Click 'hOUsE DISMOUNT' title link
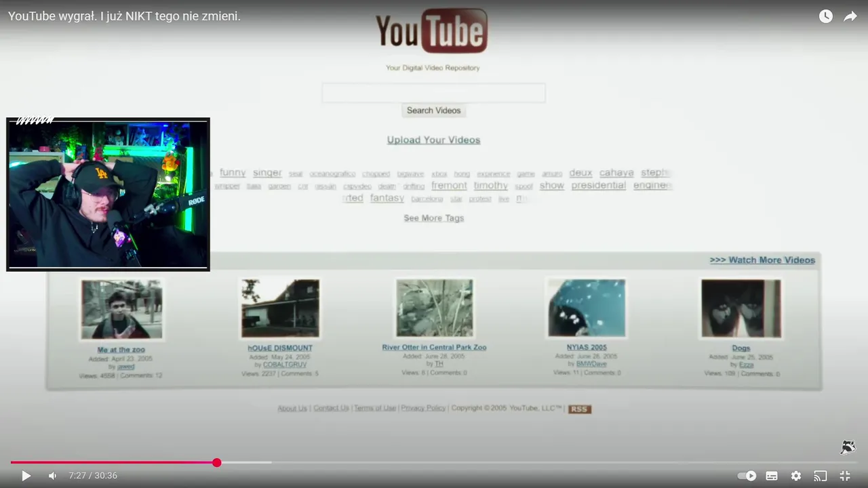 point(280,348)
